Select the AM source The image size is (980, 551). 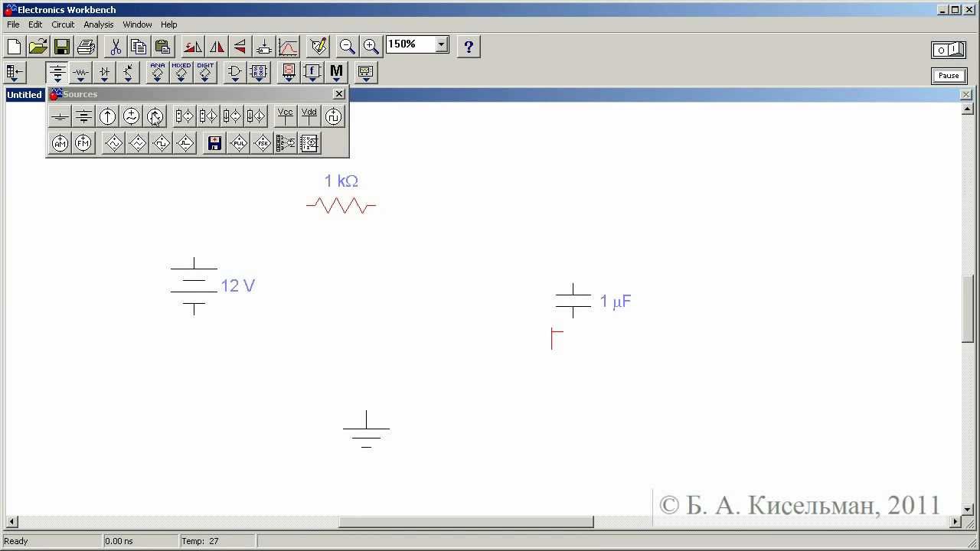pos(60,143)
